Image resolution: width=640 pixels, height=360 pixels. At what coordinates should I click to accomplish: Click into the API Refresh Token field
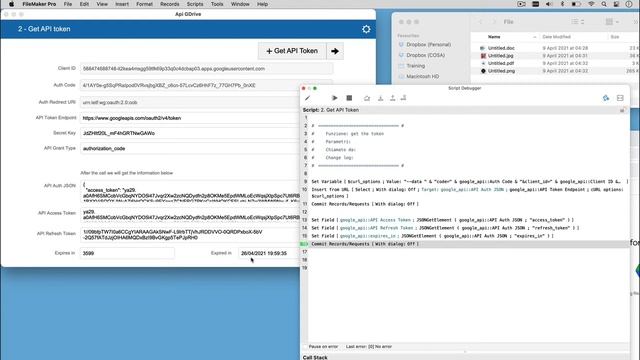coord(190,235)
